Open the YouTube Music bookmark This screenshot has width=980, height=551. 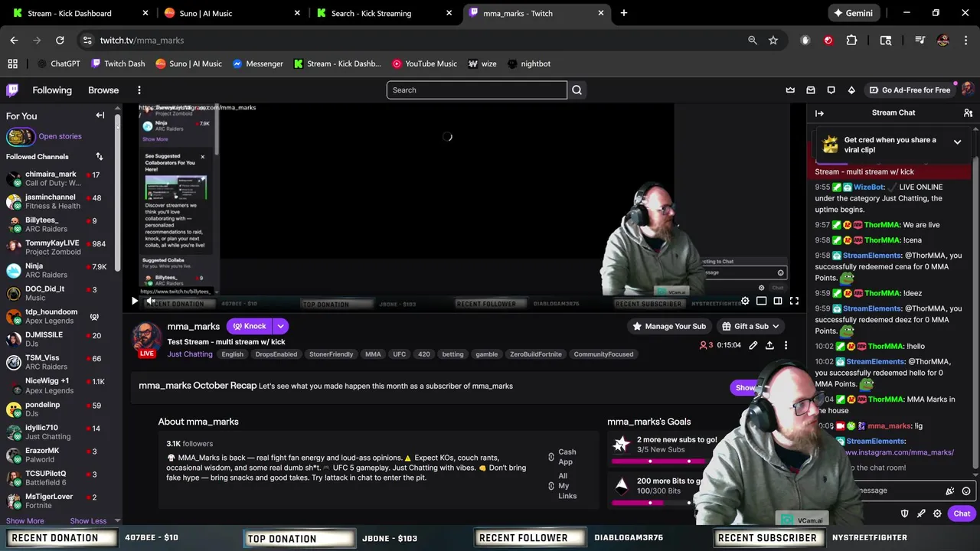tap(424, 64)
